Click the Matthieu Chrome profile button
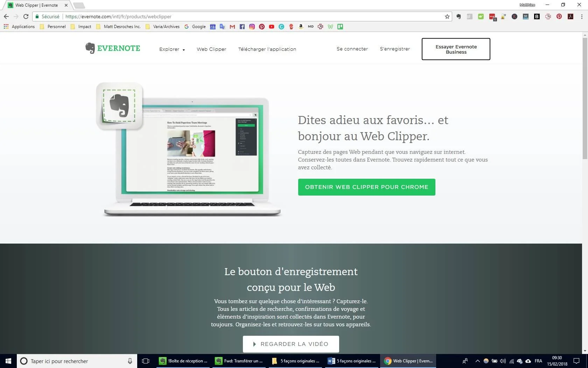Screen dimensions: 588x368 tap(527, 5)
